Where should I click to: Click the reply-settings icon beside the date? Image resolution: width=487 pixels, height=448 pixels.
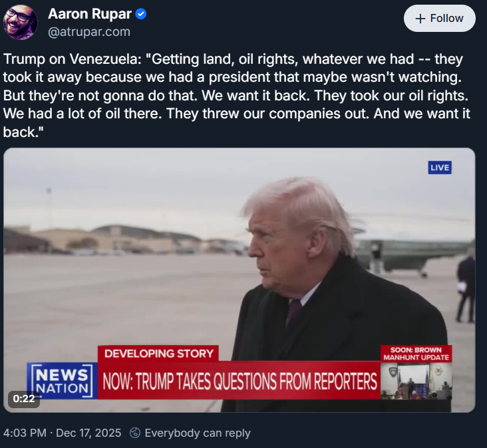[x=135, y=433]
